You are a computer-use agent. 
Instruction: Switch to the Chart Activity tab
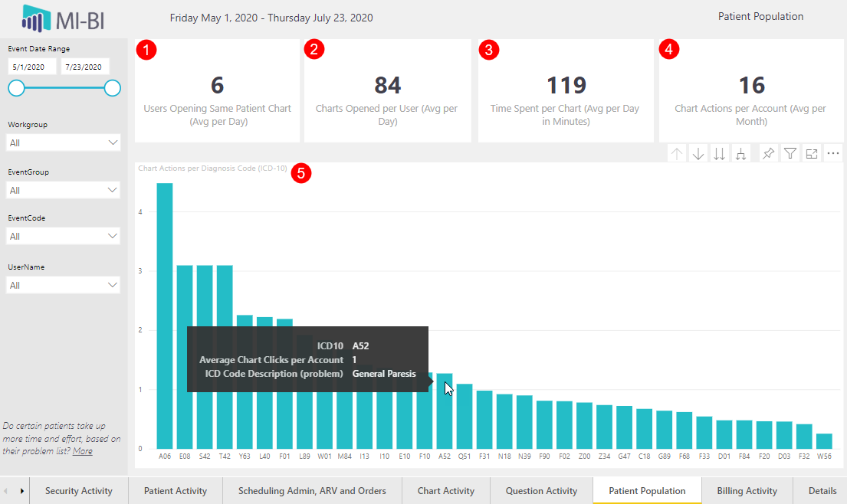[x=445, y=491]
